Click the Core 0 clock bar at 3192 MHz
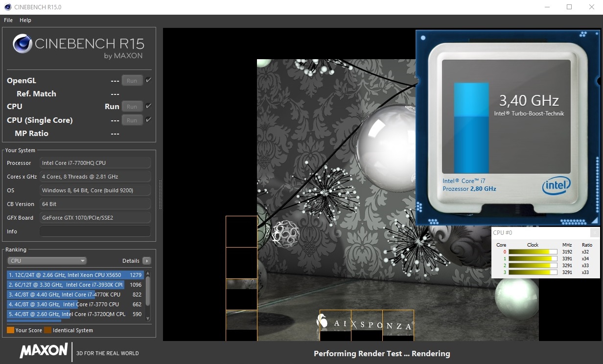603x364 pixels. (533, 252)
